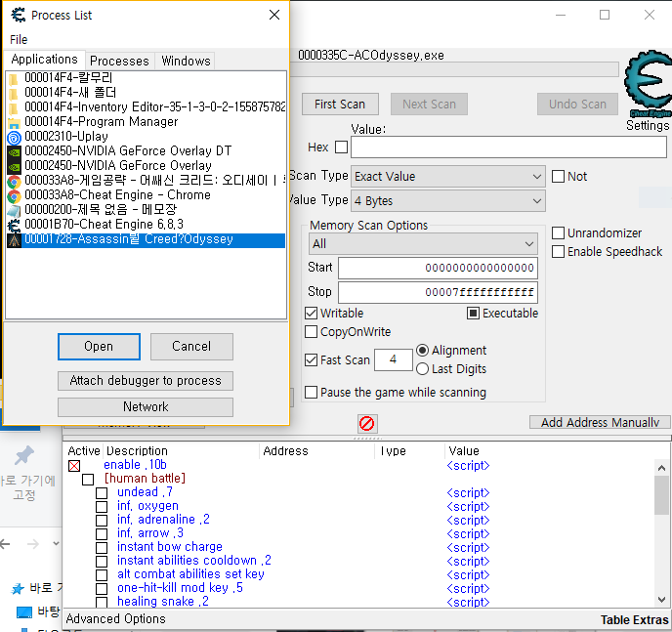The image size is (672, 632).
Task: Select 'instant bow charge' entry
Action: [x=170, y=547]
